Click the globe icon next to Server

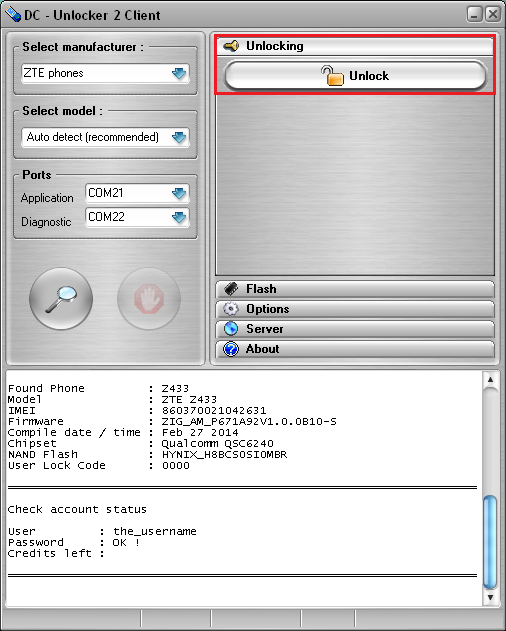[231, 329]
